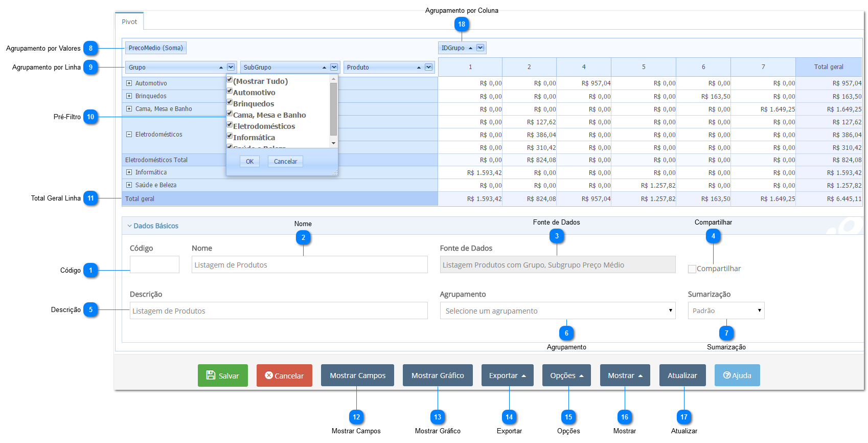Open the IDGrupo column filter icon
The width and height of the screenshot is (868, 443).
click(x=480, y=48)
